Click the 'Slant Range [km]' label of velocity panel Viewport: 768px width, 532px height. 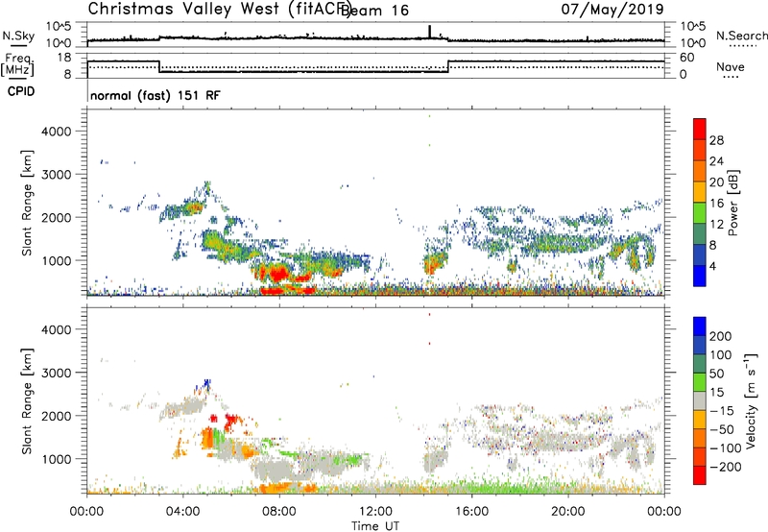(27, 401)
